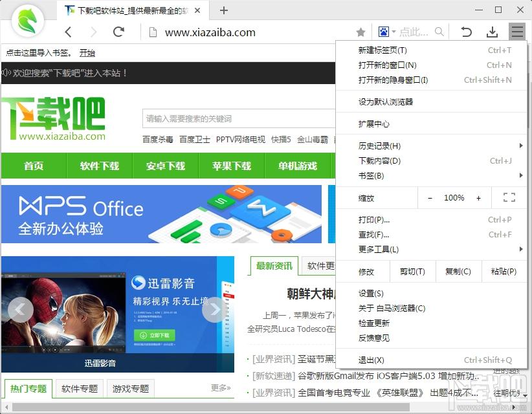Switch to 软件专题 tab

[x=80, y=389]
